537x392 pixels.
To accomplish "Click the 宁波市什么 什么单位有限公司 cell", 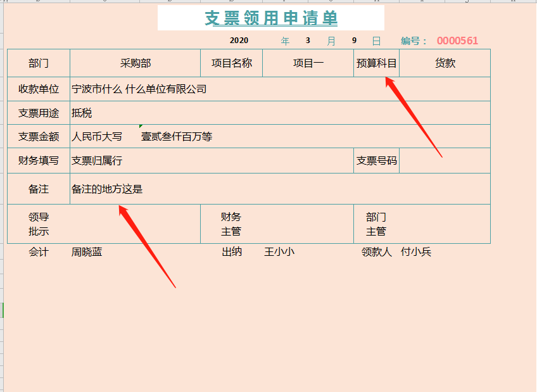I will click(x=139, y=89).
